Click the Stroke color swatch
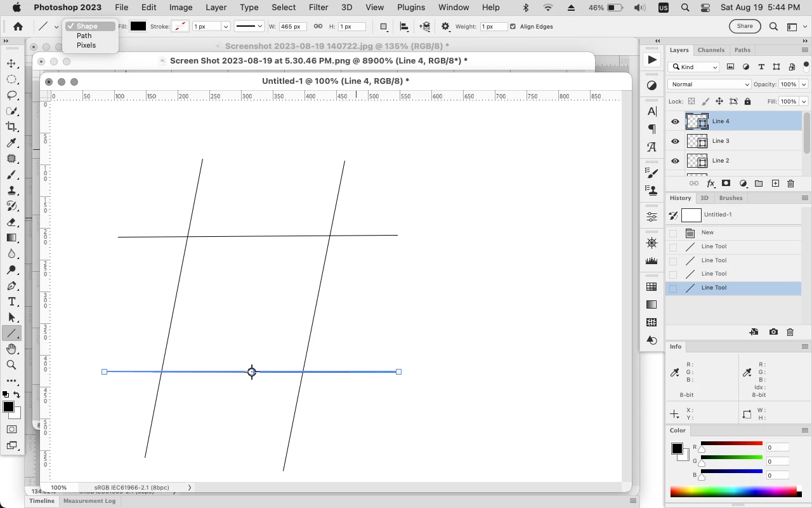The image size is (812, 508). pyautogui.click(x=180, y=27)
